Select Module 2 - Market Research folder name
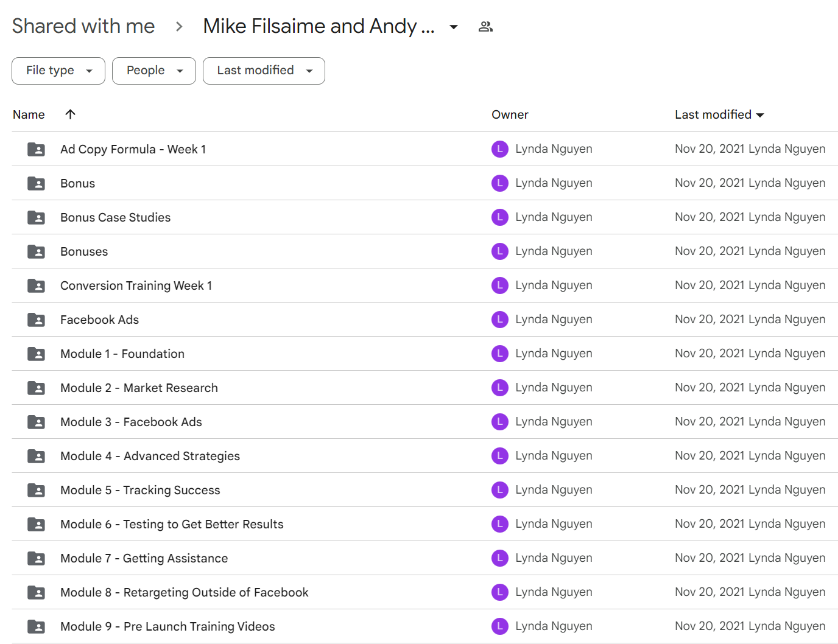 click(x=139, y=388)
